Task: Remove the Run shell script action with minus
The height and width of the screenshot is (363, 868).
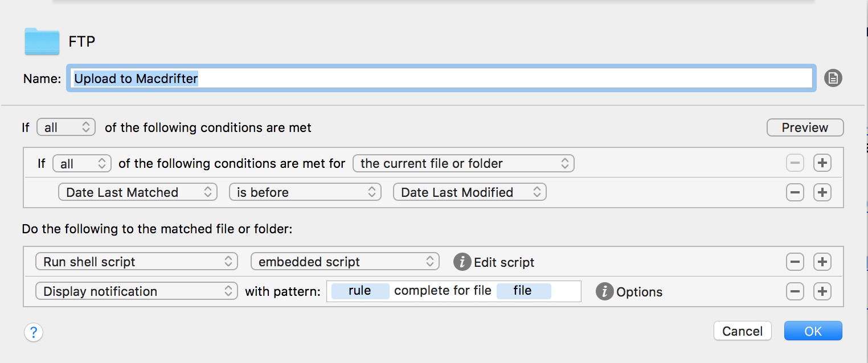Action: click(795, 262)
